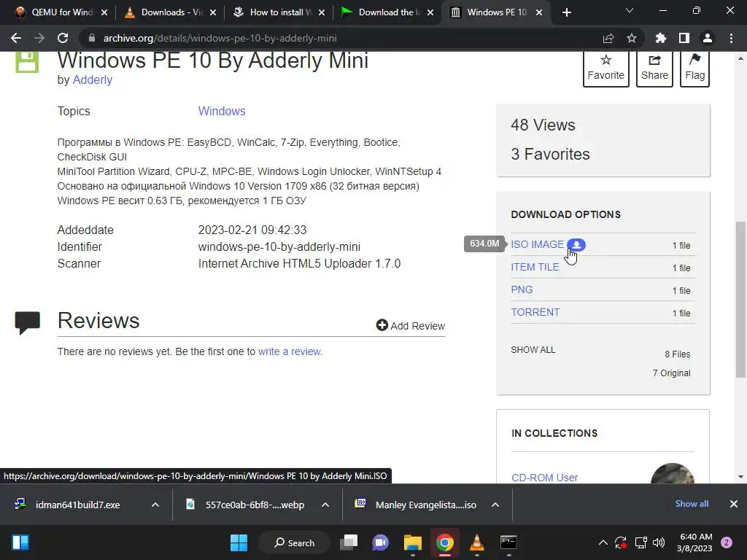Image resolution: width=747 pixels, height=560 pixels.
Task: Click the software floppy disk icon
Action: pos(27,62)
